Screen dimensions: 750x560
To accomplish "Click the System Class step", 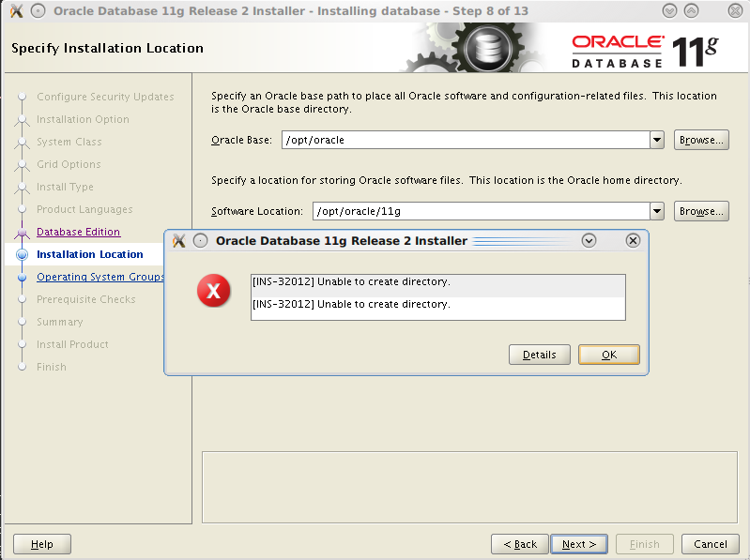I will tap(69, 142).
